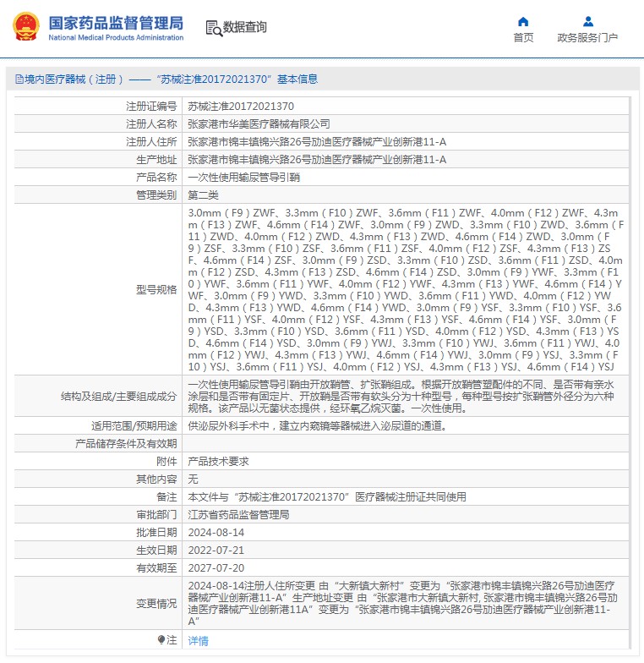Click the 适用范围/预期用途 label
Screen dimensions: 644x663
pyautogui.click(x=134, y=426)
